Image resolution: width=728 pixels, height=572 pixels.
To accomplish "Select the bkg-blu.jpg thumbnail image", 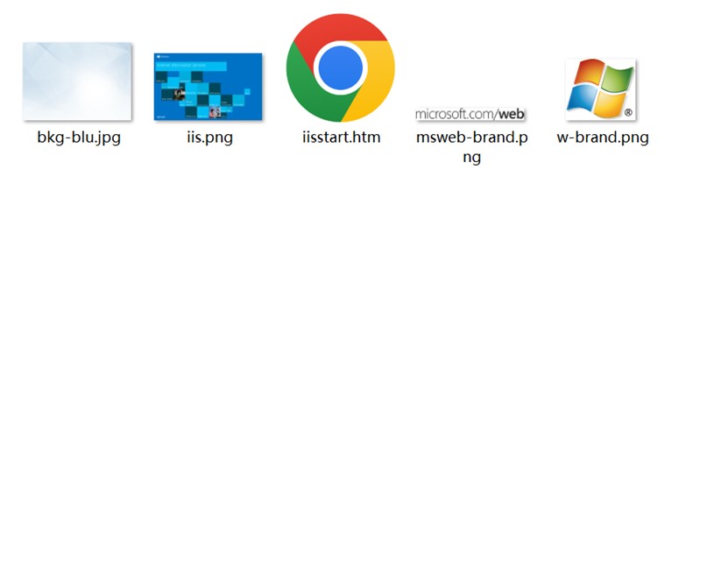I will coord(77,81).
